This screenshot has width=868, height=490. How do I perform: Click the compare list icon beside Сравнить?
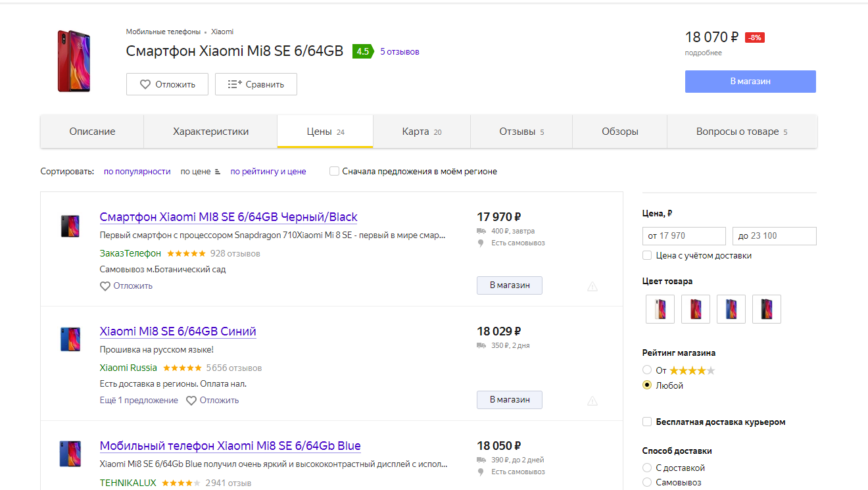point(235,84)
